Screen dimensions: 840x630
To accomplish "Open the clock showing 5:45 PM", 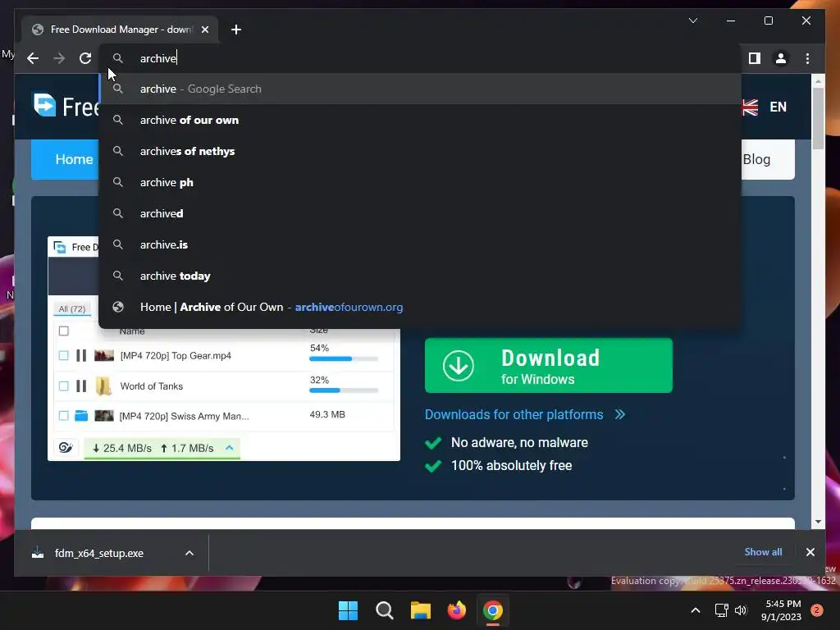I will click(x=782, y=610).
